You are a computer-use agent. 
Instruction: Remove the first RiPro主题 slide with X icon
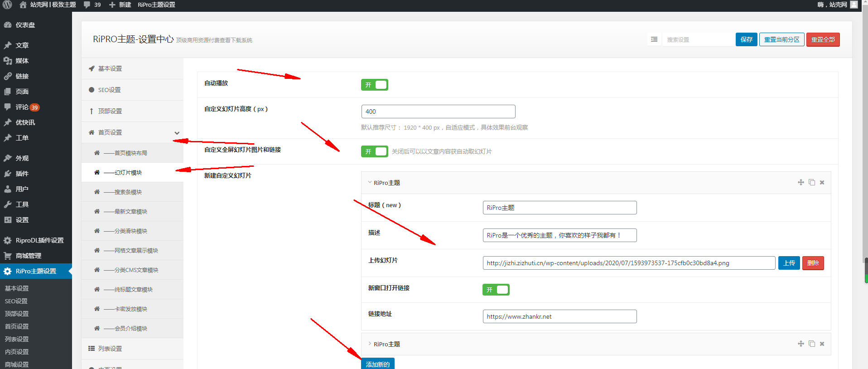tap(822, 183)
